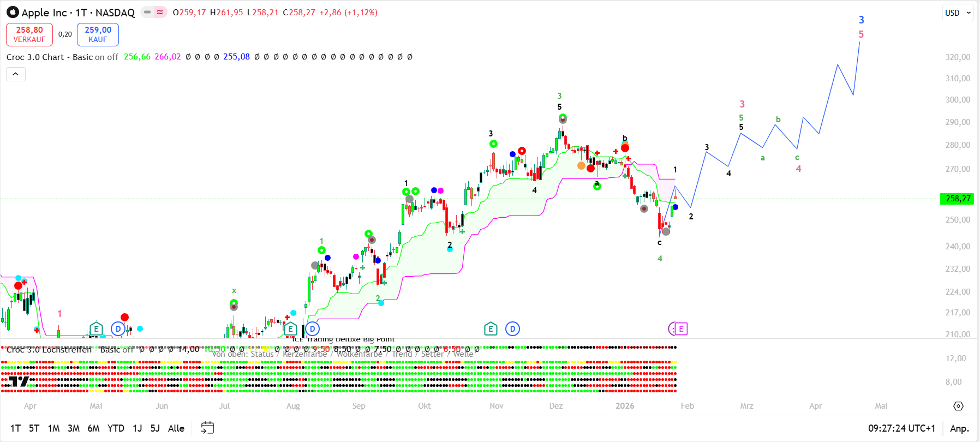The image size is (980, 442).
Task: Open chart settings gear icon
Action: click(x=958, y=406)
